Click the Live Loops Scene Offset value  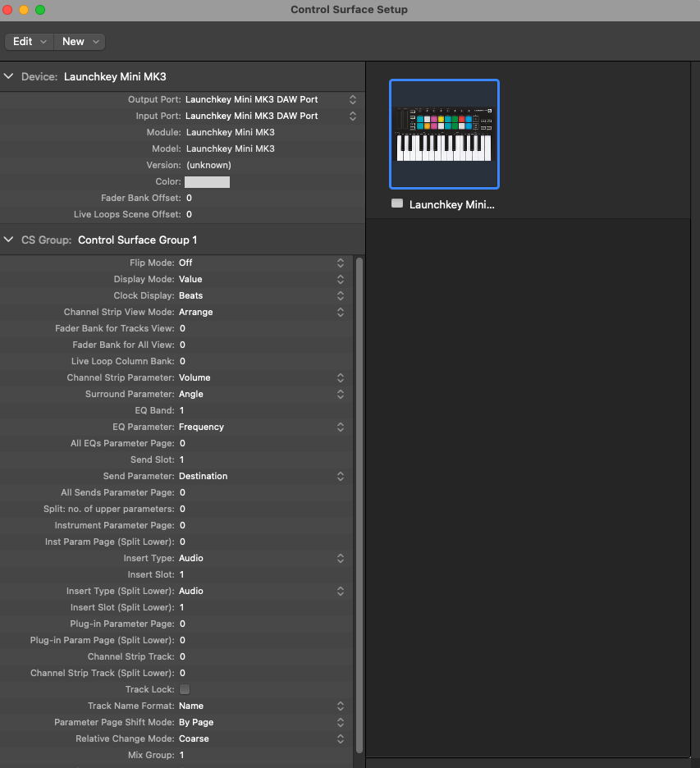pos(189,214)
